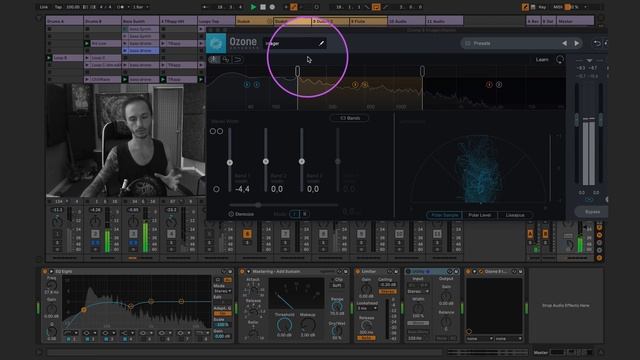Click the Limiter orange Stereo button
The width and height of the screenshot is (640, 360).
[387, 291]
